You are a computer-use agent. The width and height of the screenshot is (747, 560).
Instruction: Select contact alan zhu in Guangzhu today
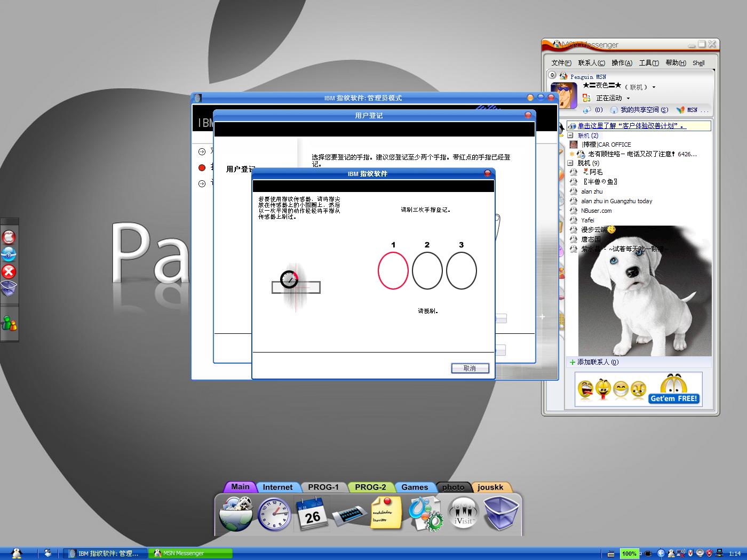616,201
